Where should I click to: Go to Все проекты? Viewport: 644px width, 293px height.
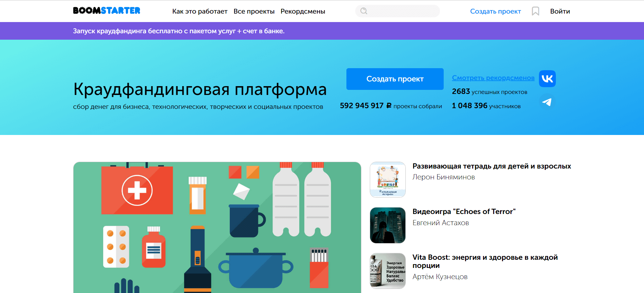coord(254,11)
